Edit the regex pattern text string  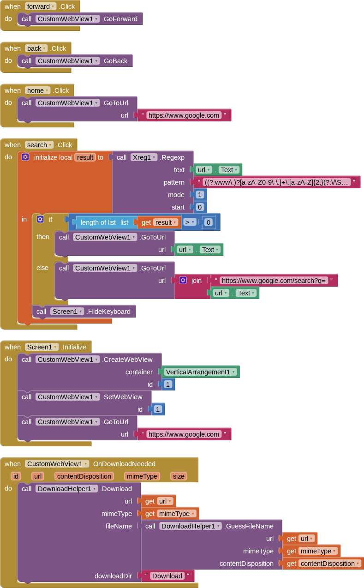click(277, 182)
